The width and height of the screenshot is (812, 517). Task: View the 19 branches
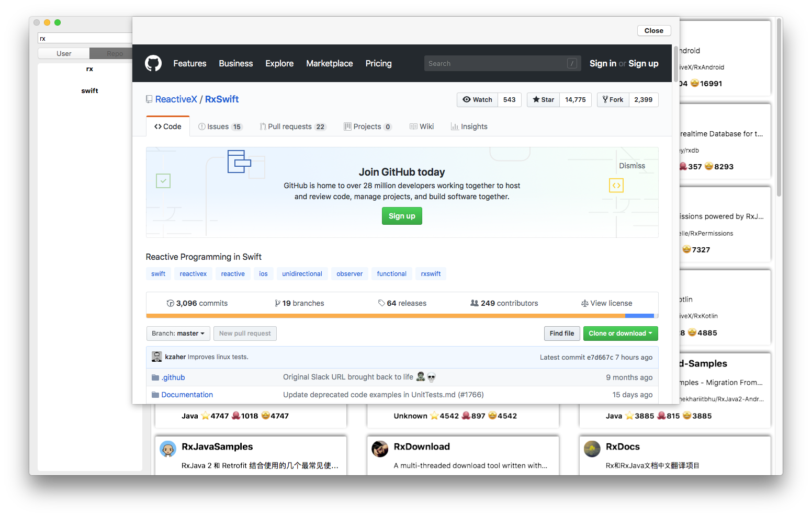[x=299, y=303]
